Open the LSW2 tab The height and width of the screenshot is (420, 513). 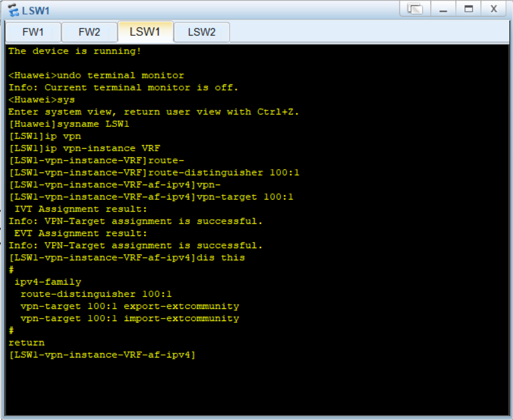coord(202,32)
